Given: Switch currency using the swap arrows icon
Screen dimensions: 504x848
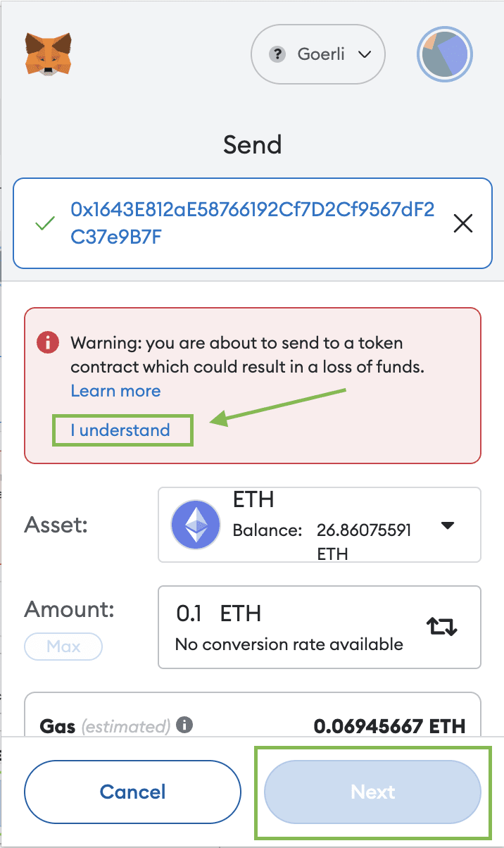Looking at the screenshot, I should [x=442, y=626].
